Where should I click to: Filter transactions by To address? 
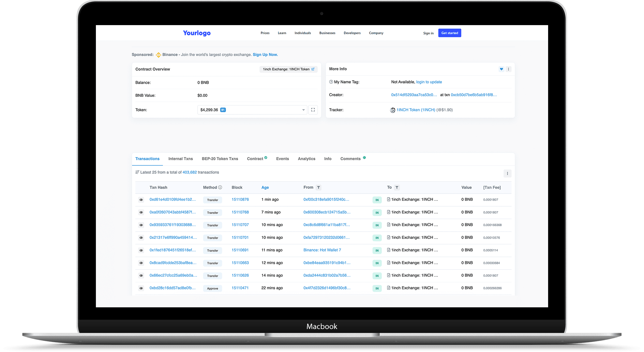(397, 187)
